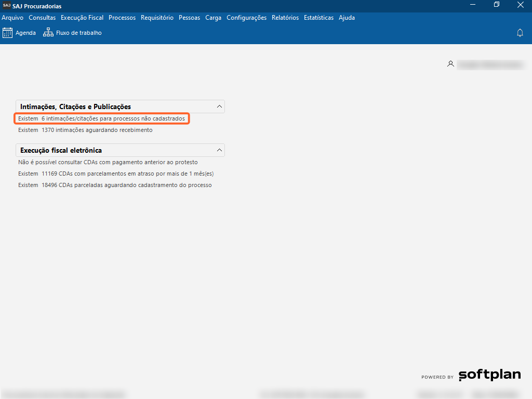Open the Execução Fiscal menu
This screenshot has height=399, width=532.
(82, 18)
